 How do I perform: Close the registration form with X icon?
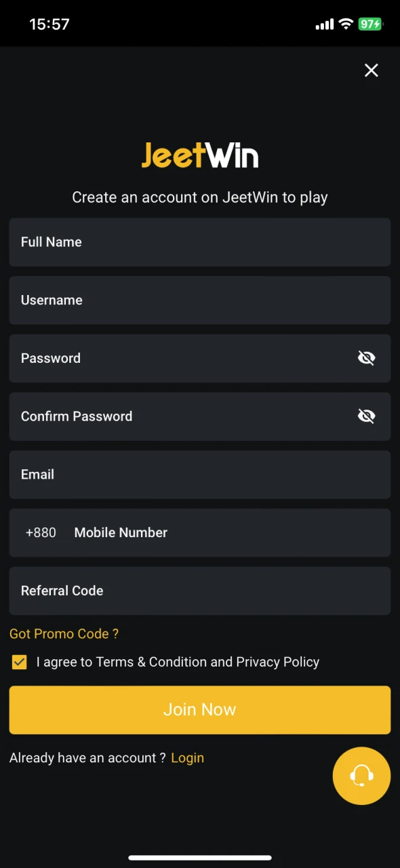coord(371,70)
